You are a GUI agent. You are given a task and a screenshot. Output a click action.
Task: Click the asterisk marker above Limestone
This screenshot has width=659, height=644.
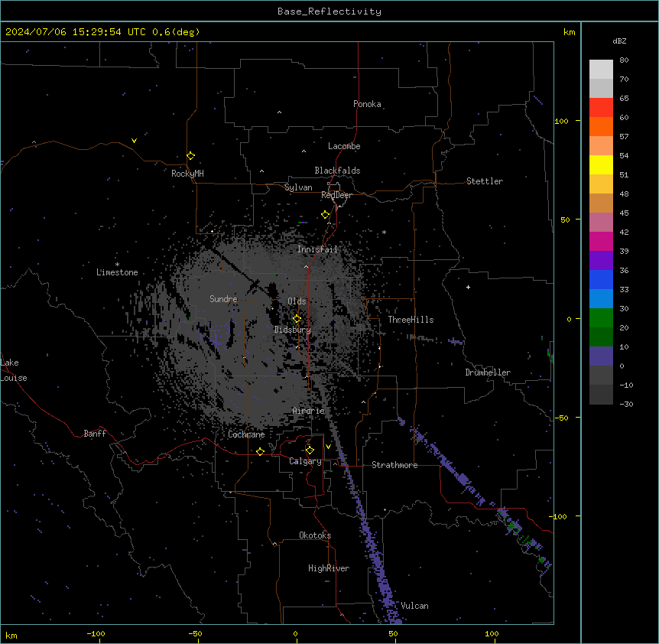click(117, 265)
